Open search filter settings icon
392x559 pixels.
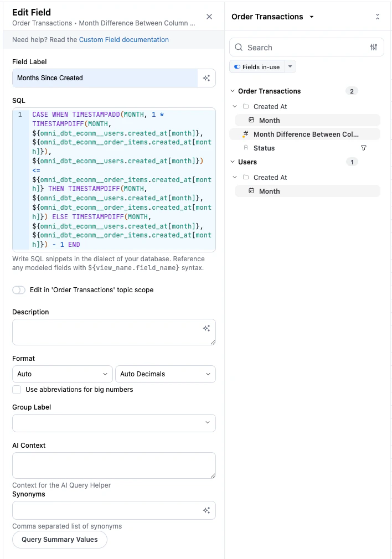point(374,47)
